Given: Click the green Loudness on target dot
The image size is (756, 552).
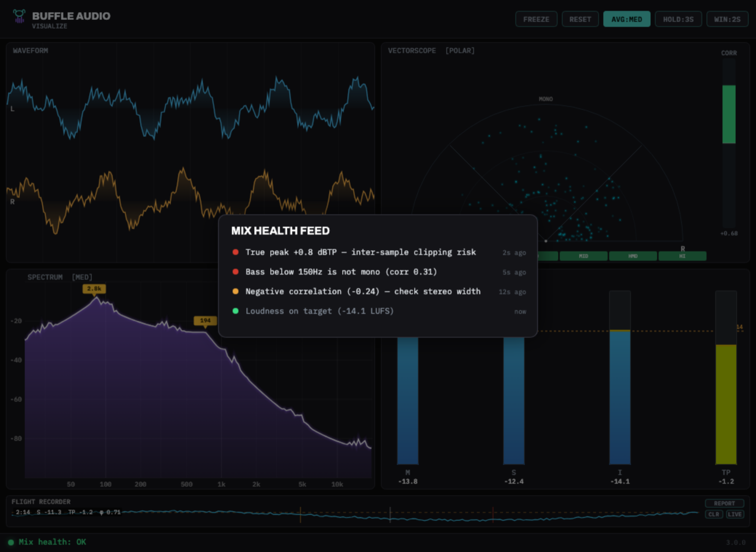Looking at the screenshot, I should click(x=235, y=311).
